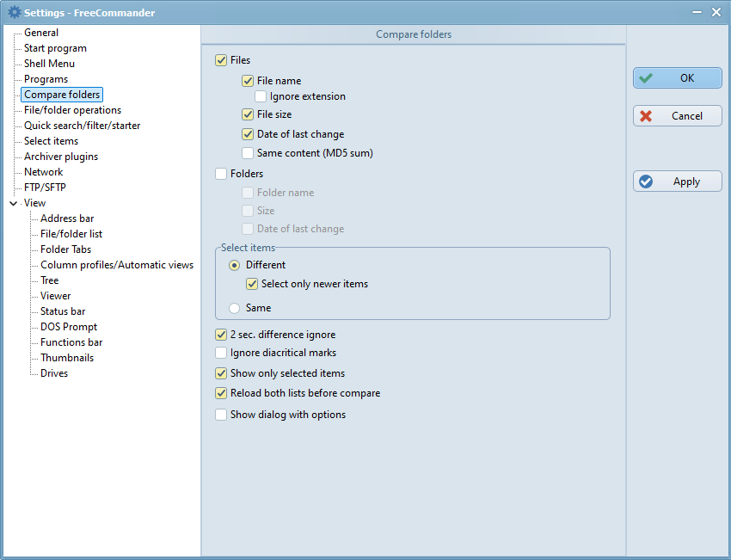Screen dimensions: 731x560
Task: Uncheck the File name checkbox
Action: coord(248,81)
